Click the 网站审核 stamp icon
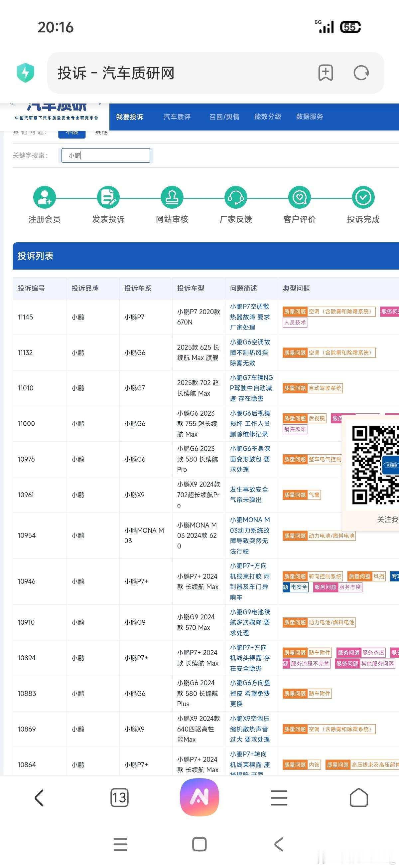 pyautogui.click(x=172, y=197)
